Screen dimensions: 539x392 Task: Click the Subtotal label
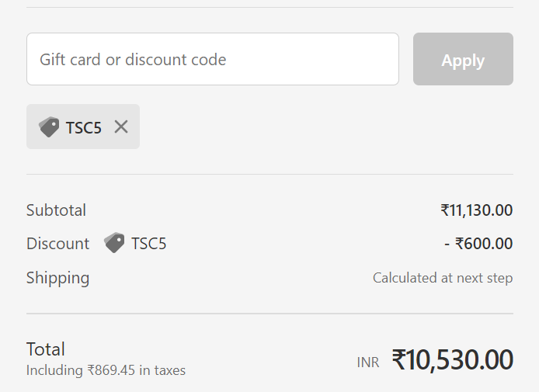56,210
